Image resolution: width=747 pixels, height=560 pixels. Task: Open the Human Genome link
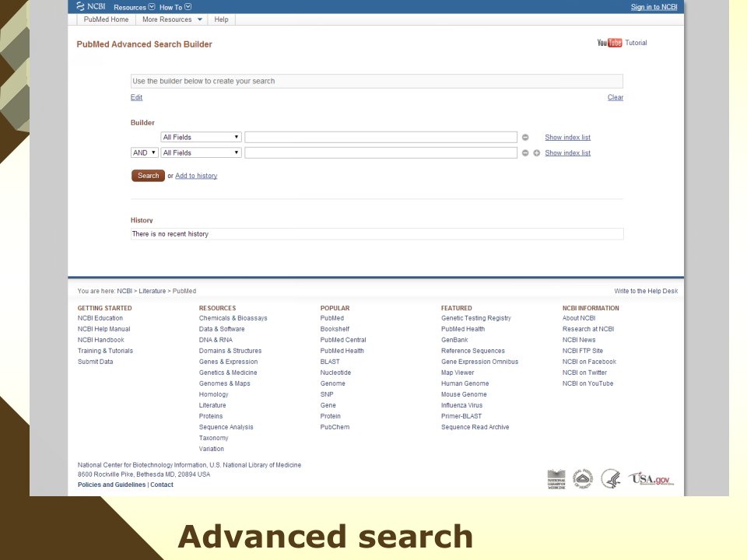[465, 383]
